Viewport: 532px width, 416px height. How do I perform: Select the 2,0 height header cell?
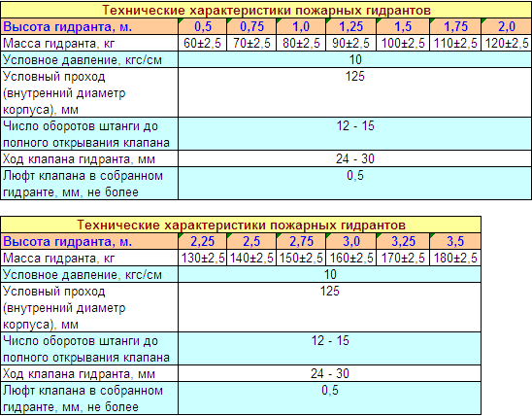tap(506, 26)
